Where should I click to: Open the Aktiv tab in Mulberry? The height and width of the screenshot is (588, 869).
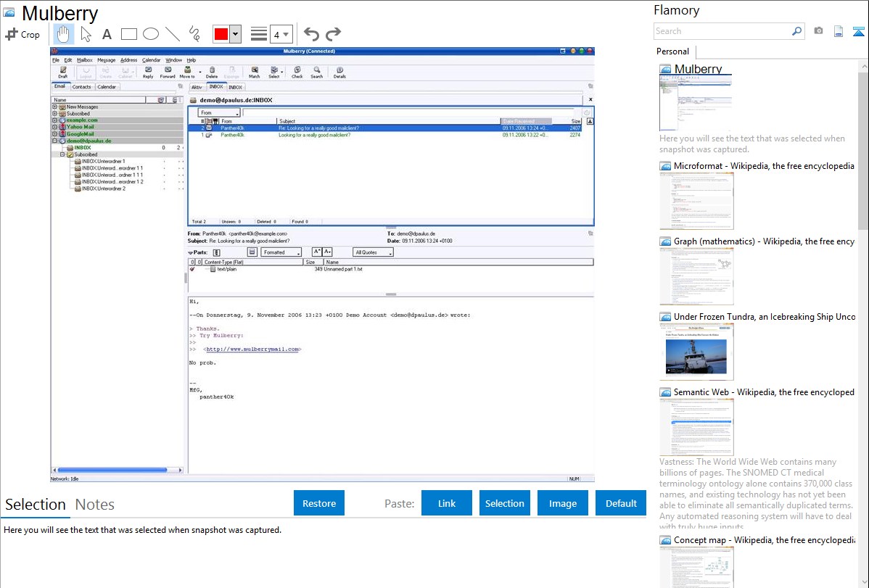click(x=197, y=87)
